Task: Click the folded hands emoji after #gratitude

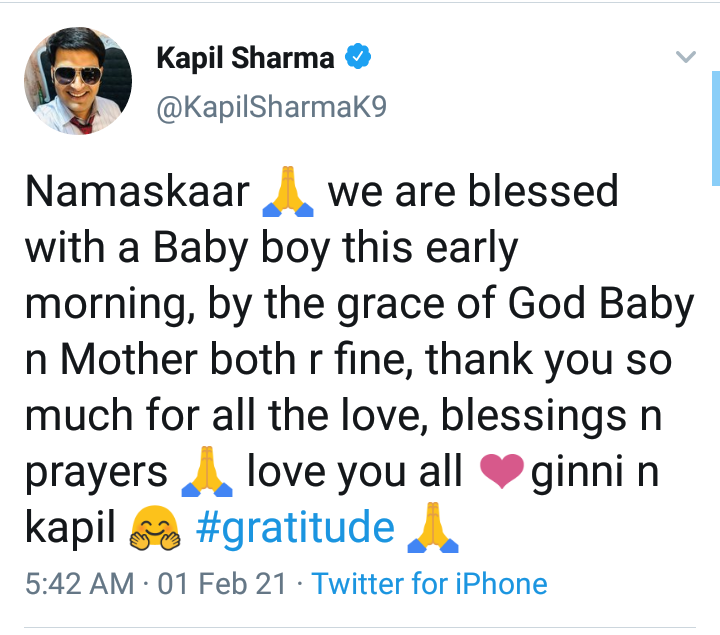Action: [x=434, y=529]
